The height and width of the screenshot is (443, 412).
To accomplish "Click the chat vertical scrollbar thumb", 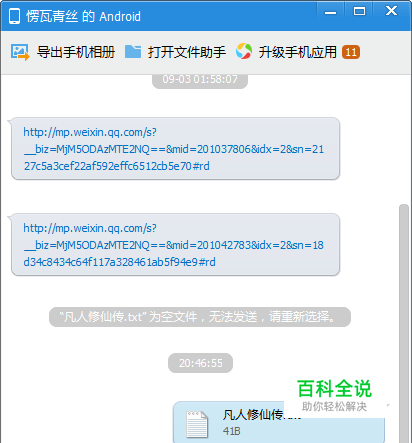I will click(404, 323).
